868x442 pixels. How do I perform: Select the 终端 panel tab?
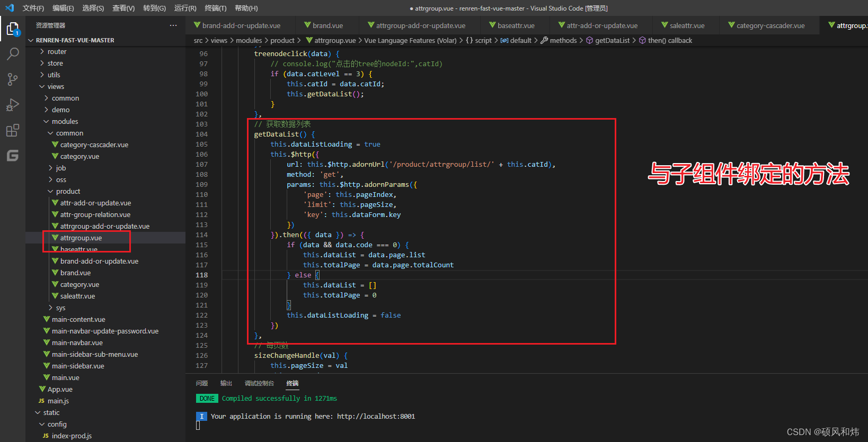pyautogui.click(x=293, y=383)
